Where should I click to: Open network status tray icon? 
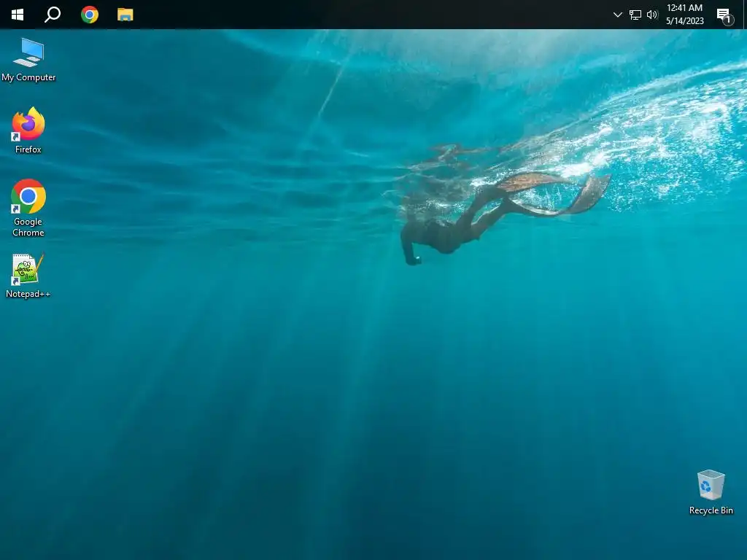click(x=635, y=15)
